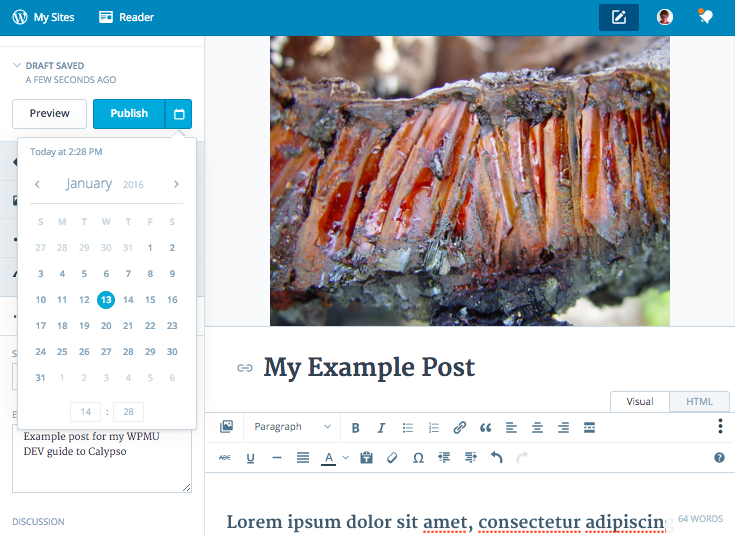
Task: Open the text color dropdown arrow
Action: point(345,458)
